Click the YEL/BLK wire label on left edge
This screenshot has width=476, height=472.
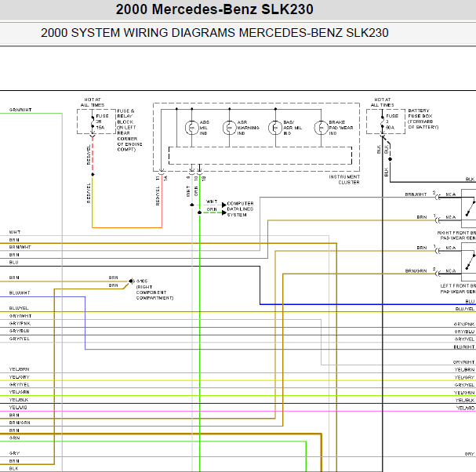19,400
